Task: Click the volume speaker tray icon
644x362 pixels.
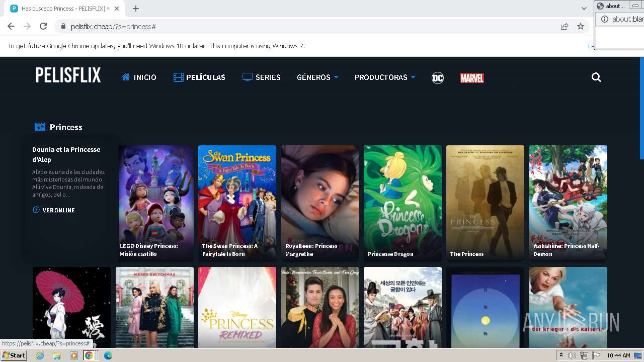Action: 572,355
